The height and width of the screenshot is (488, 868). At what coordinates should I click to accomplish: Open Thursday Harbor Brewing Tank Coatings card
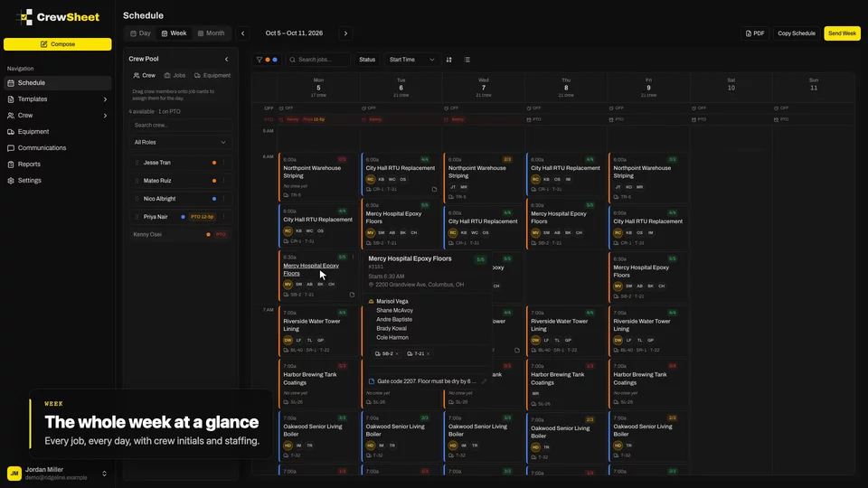(x=565, y=384)
